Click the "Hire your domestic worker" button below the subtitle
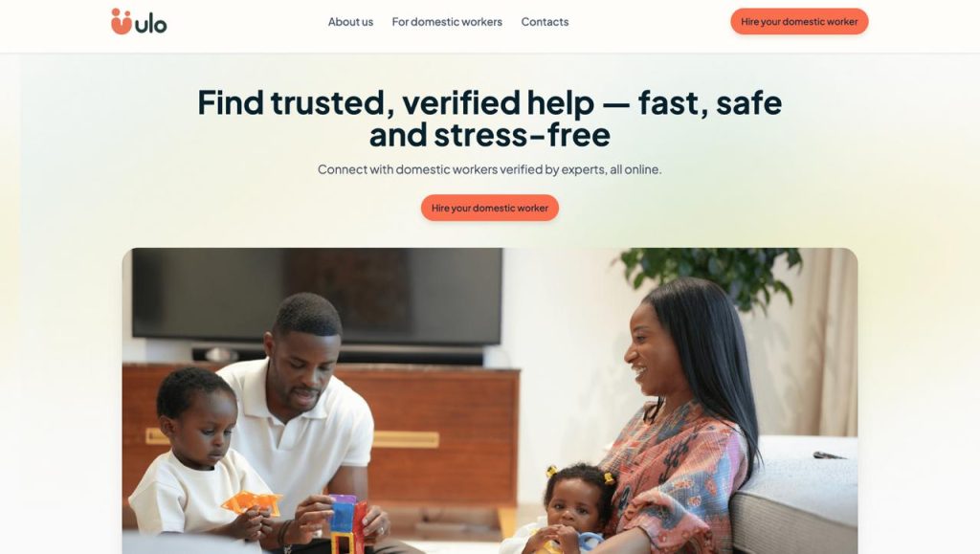 click(x=489, y=208)
